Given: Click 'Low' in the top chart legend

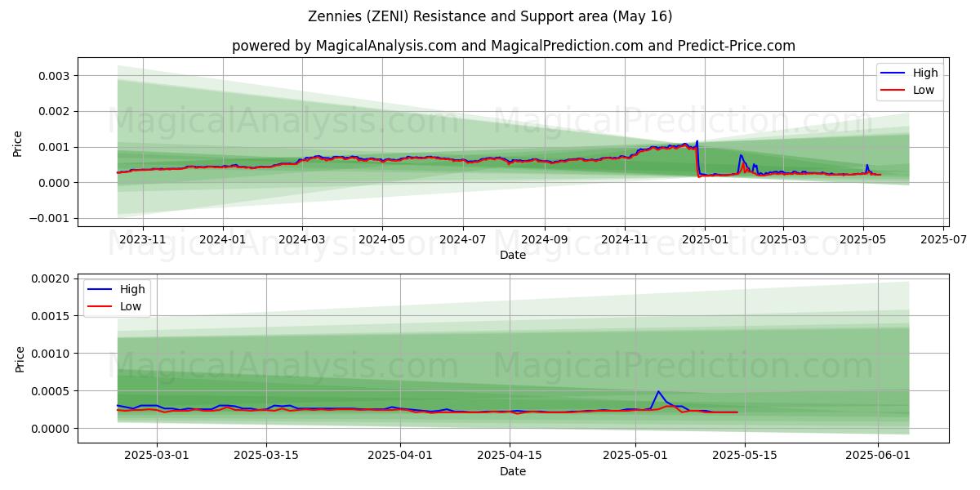Looking at the screenshot, I should coord(924,90).
